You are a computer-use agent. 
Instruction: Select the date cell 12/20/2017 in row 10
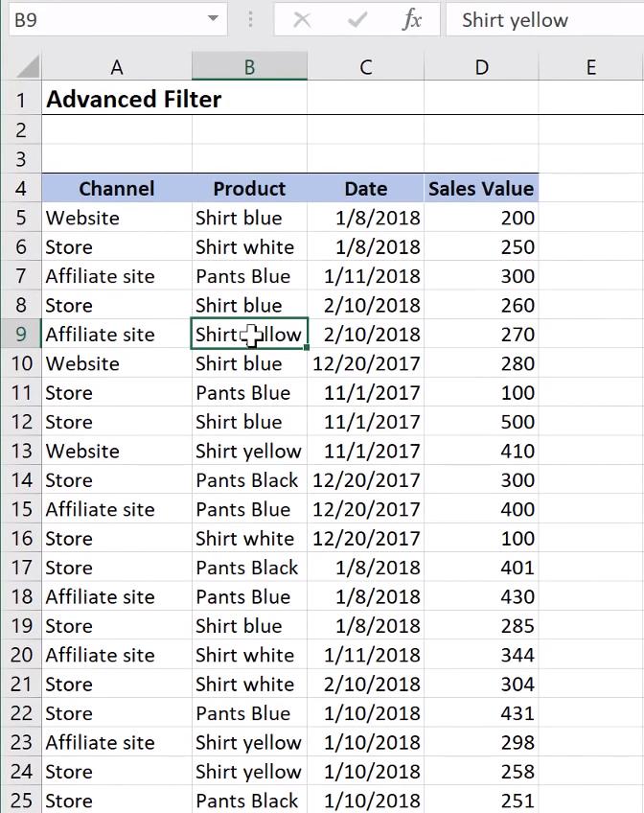point(365,363)
